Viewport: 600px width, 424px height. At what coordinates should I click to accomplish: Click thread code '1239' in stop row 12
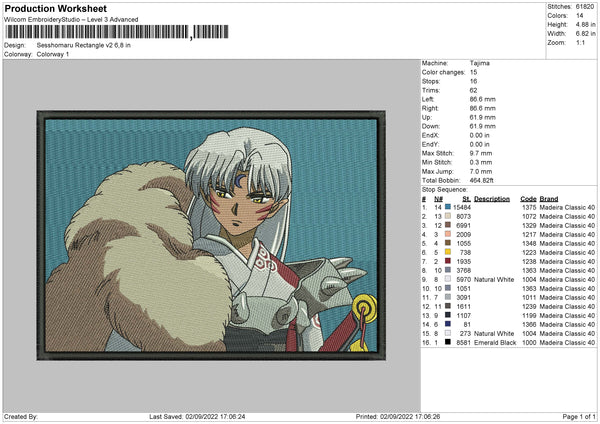point(529,307)
